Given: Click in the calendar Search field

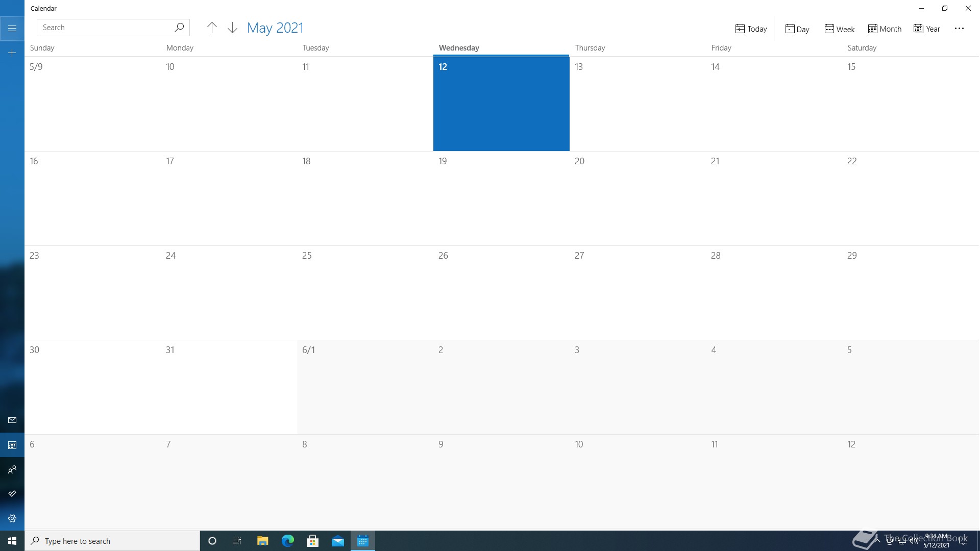Looking at the screenshot, I should (x=105, y=28).
